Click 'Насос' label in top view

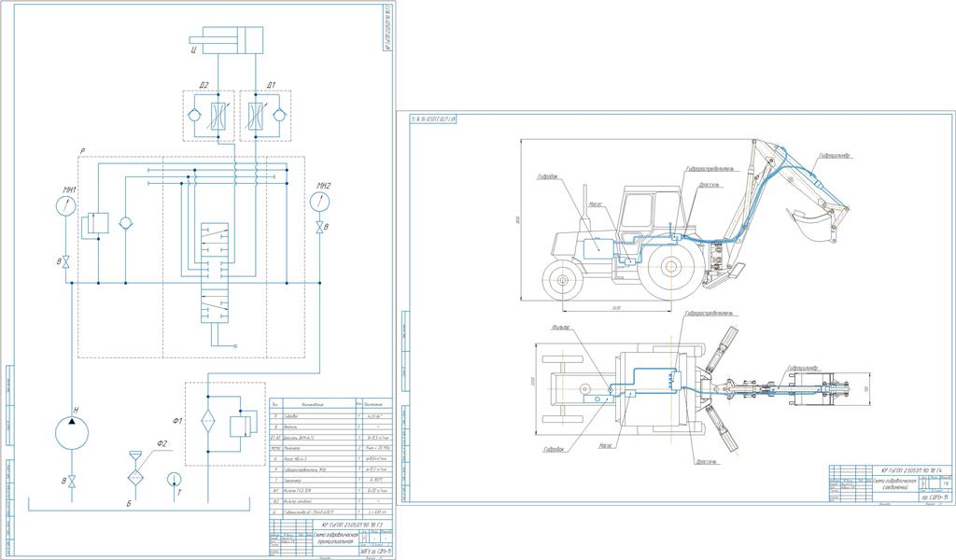(605, 445)
